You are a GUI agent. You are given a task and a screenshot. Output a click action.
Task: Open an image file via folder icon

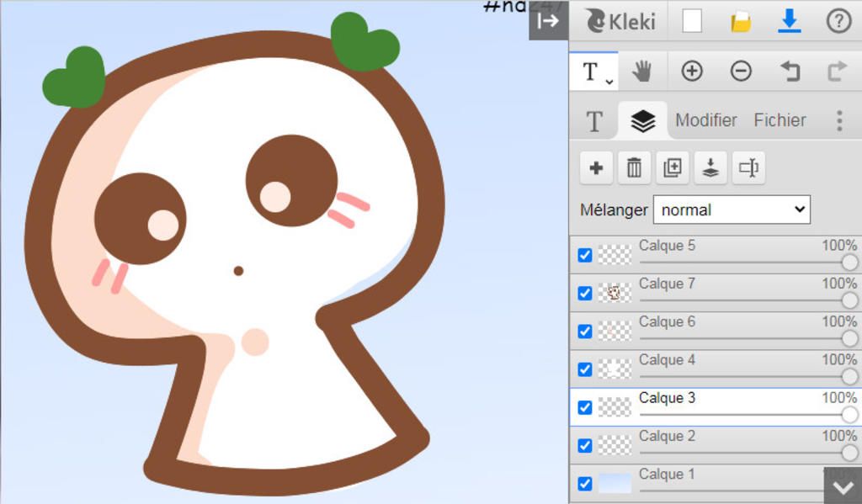click(x=741, y=21)
